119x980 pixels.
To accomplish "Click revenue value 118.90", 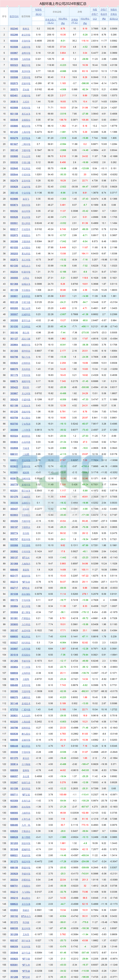I will tap(51, 65).
